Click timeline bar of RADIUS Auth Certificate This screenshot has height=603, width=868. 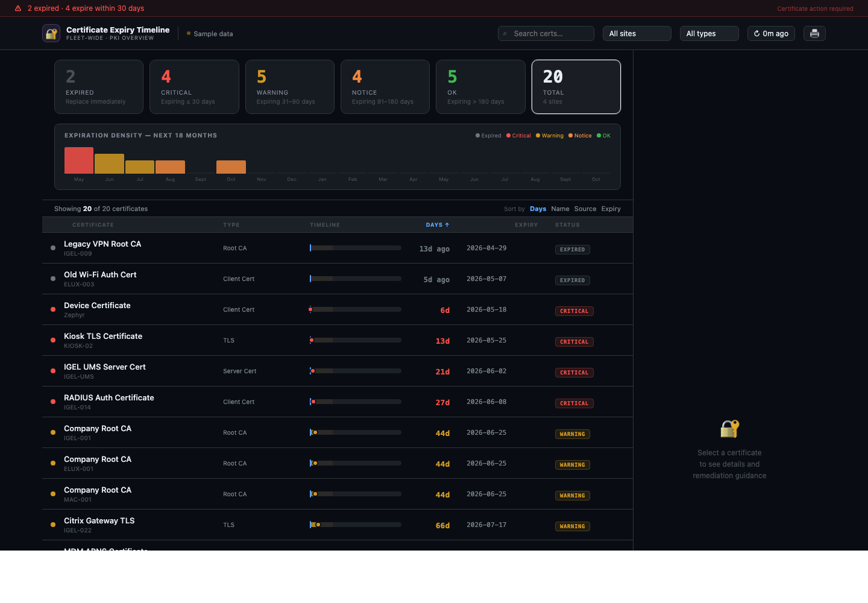click(356, 402)
